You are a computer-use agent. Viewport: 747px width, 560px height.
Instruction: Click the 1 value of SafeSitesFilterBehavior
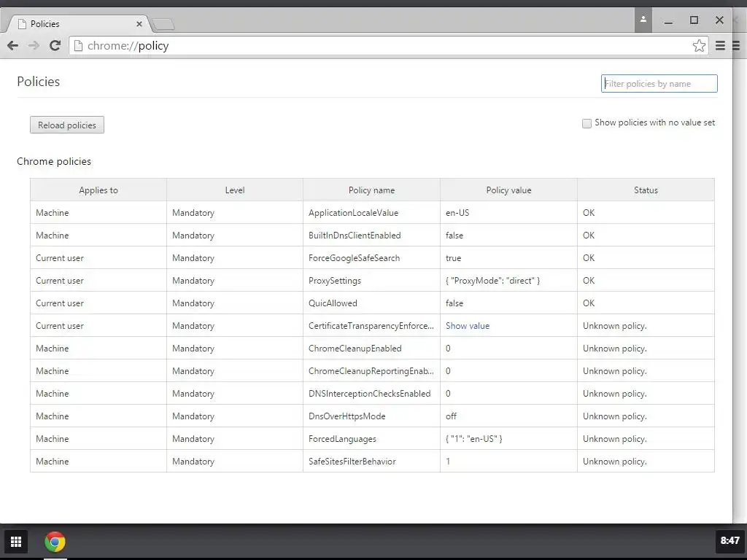point(448,462)
